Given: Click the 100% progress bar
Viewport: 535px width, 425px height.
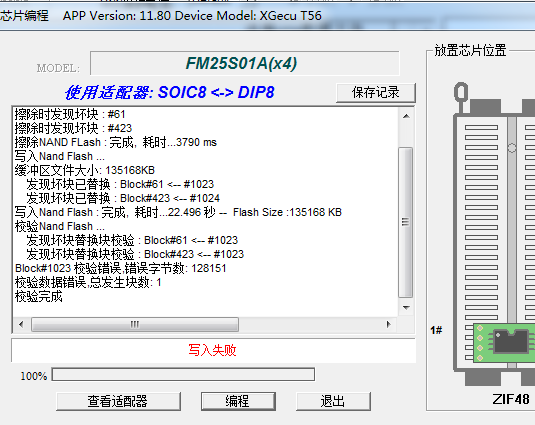Looking at the screenshot, I should click(x=183, y=375).
